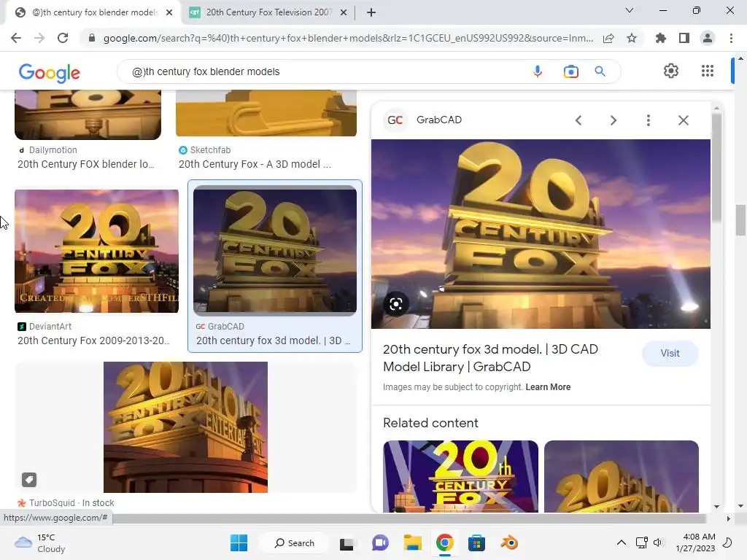Expand the tab search dropdown chevron
The height and width of the screenshot is (560, 747).
coord(630,10)
